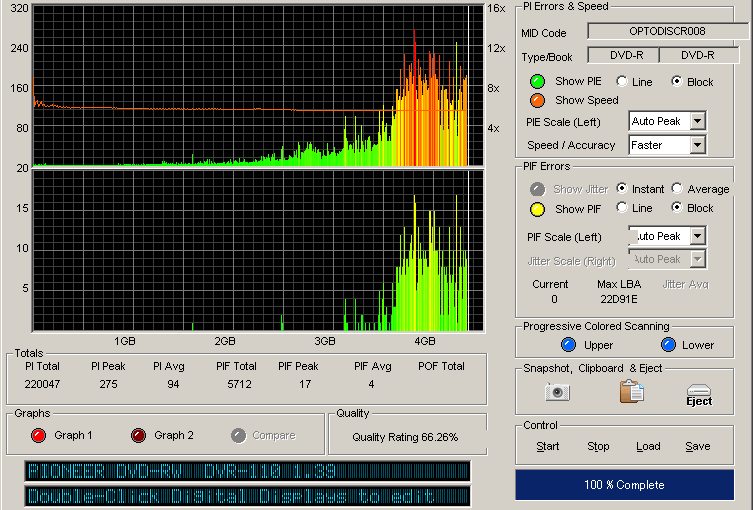Click the PIF Total value 5712

pyautogui.click(x=239, y=384)
